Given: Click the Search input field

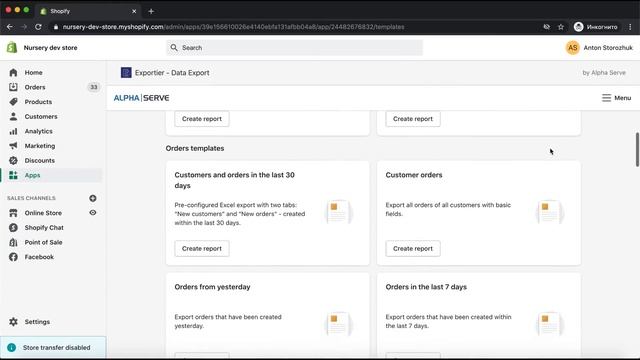Looking at the screenshot, I should [294, 48].
